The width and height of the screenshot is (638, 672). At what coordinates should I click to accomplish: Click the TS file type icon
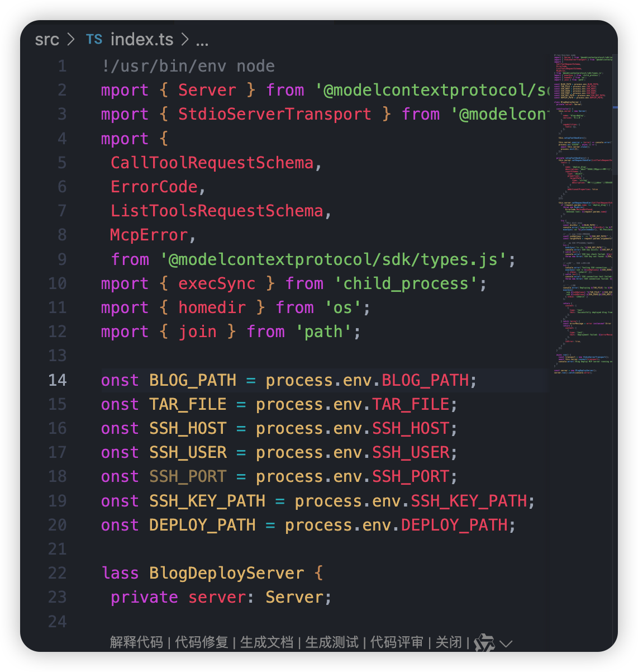[94, 40]
